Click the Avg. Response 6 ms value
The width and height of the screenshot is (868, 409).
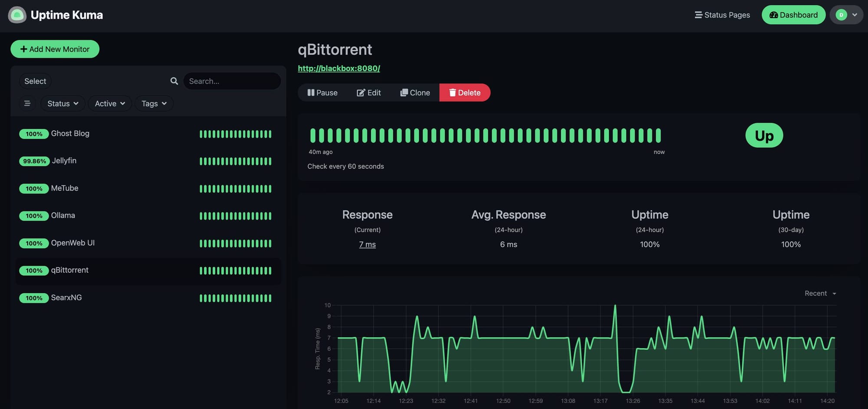pyautogui.click(x=509, y=244)
